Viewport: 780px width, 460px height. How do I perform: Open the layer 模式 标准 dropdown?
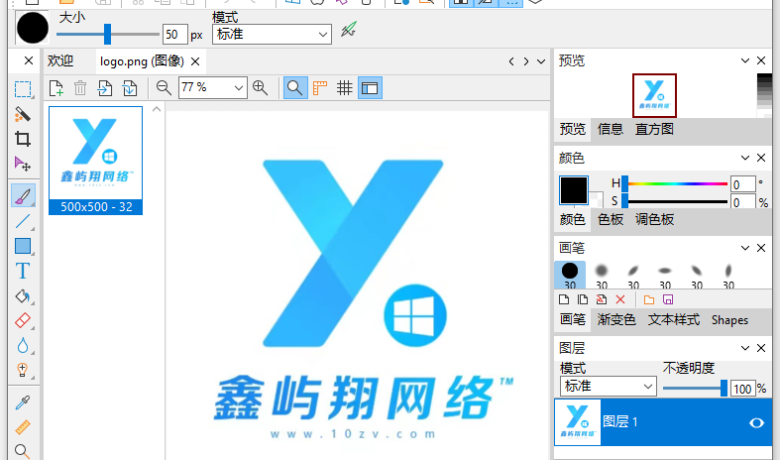point(608,386)
